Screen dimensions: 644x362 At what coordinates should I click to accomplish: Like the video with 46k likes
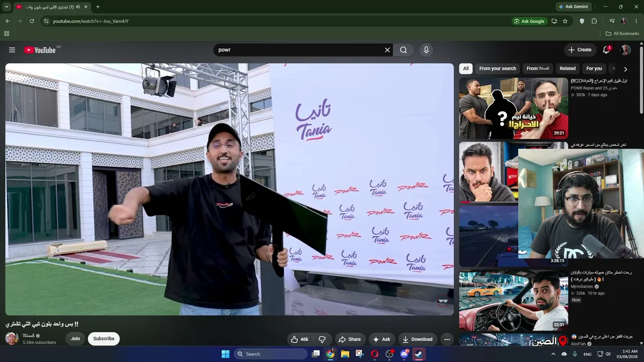coord(300,339)
